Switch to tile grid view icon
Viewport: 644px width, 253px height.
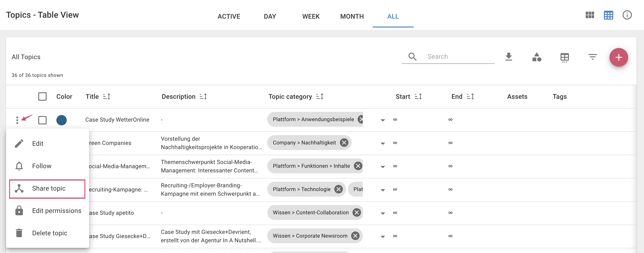point(590,15)
